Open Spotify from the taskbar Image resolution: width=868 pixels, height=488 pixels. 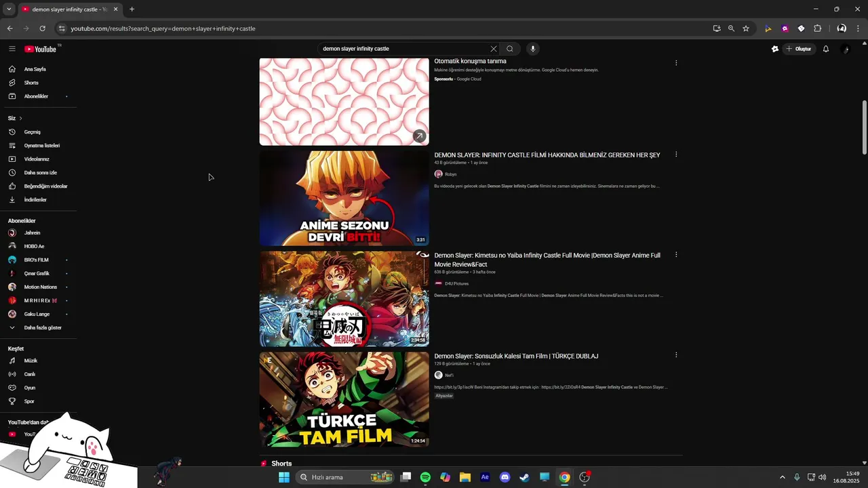click(425, 477)
